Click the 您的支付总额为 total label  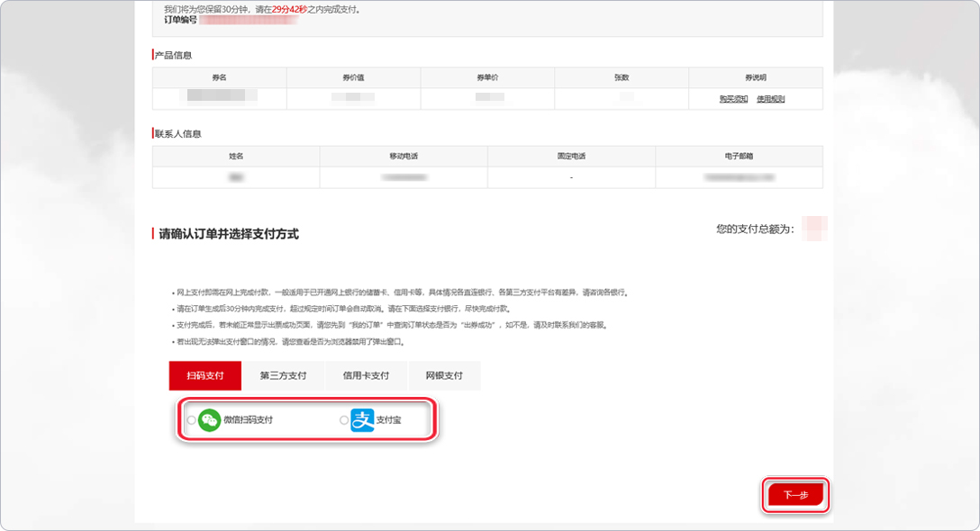pos(755,229)
